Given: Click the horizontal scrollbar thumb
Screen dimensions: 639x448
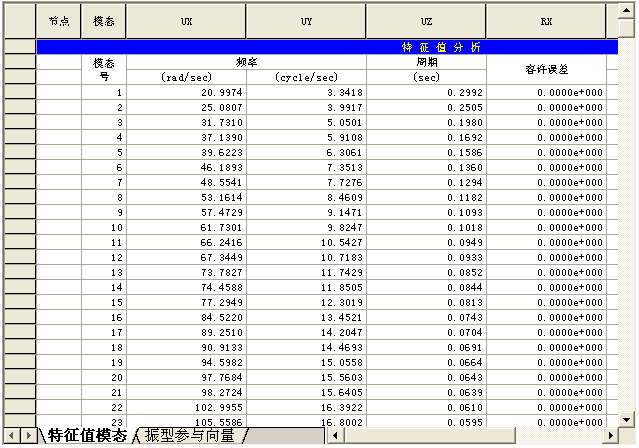Looking at the screenshot, I should [x=430, y=436].
